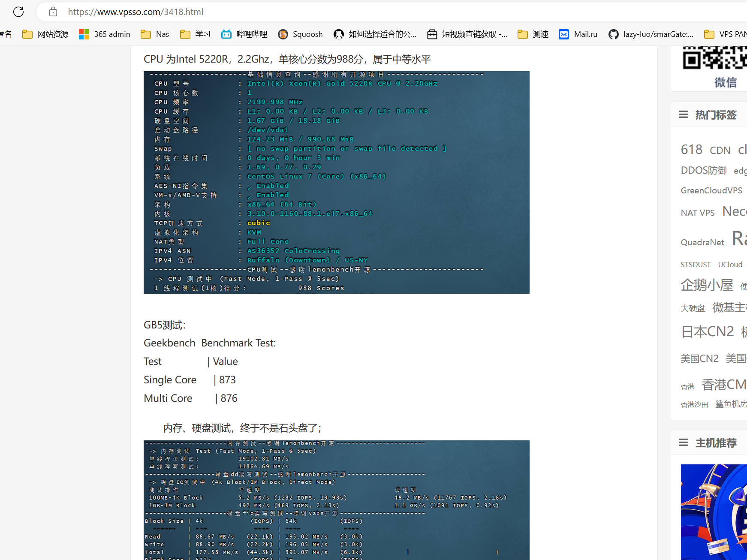
Task: Open the 哔哩哔哩 bookmark
Action: click(244, 34)
